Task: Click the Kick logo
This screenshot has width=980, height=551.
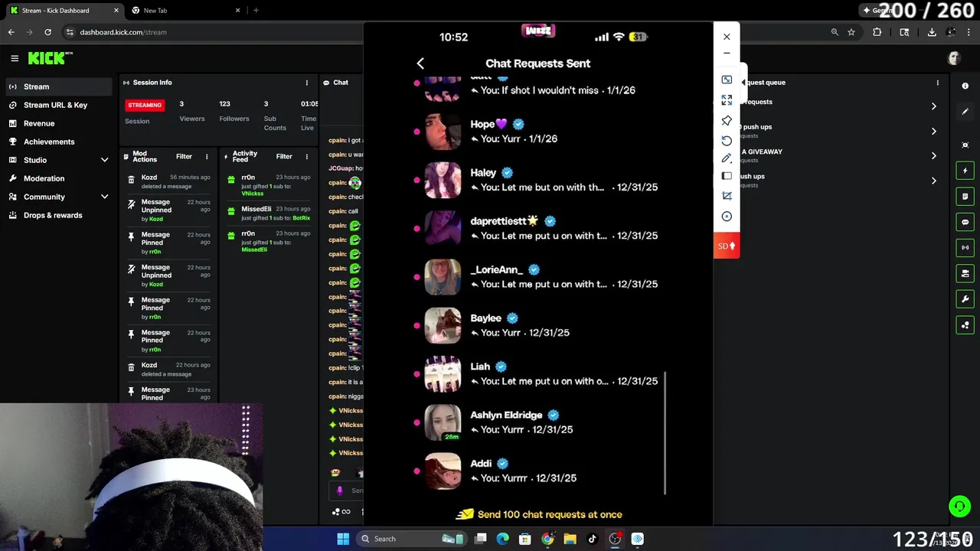Action: pyautogui.click(x=50, y=58)
